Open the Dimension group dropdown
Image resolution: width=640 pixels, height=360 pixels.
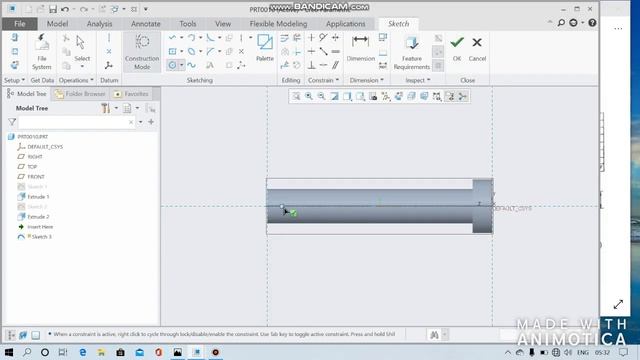coord(366,80)
